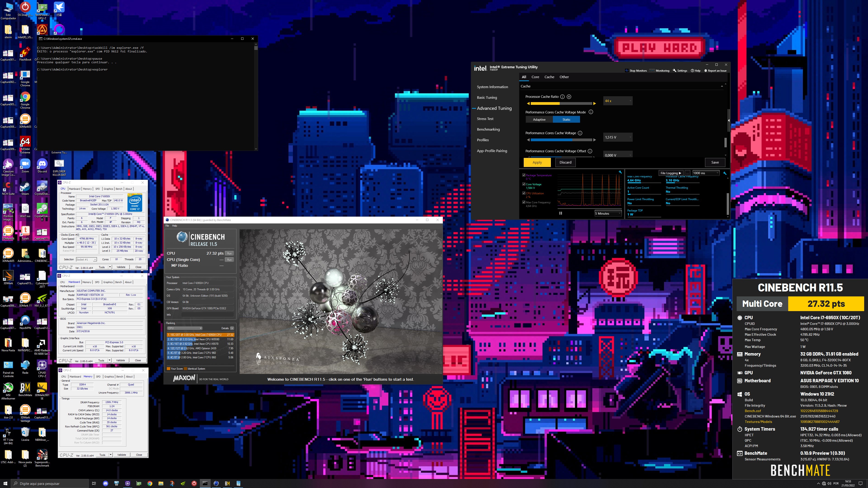Open Bench tab in top CPU-Z window

[x=119, y=189]
